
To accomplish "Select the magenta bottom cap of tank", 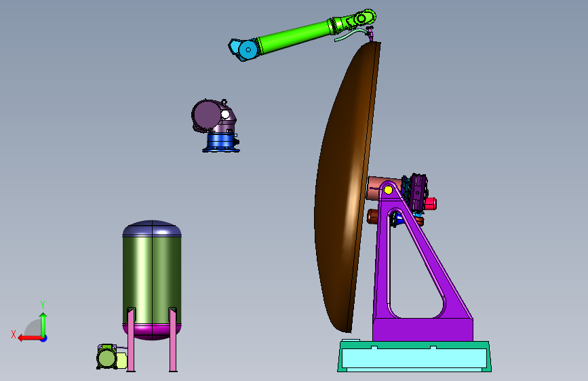I will coord(152,332).
